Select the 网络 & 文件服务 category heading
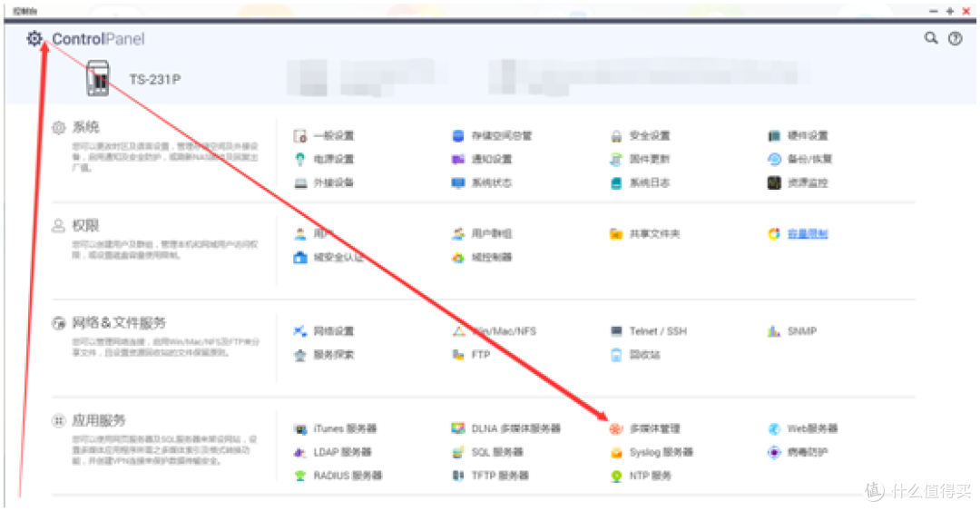 [118, 323]
